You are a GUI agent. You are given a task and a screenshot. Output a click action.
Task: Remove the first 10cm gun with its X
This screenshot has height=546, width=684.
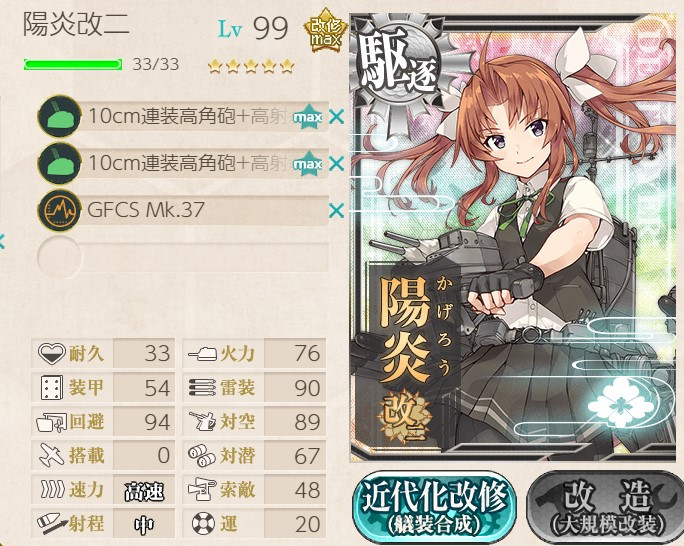click(336, 116)
